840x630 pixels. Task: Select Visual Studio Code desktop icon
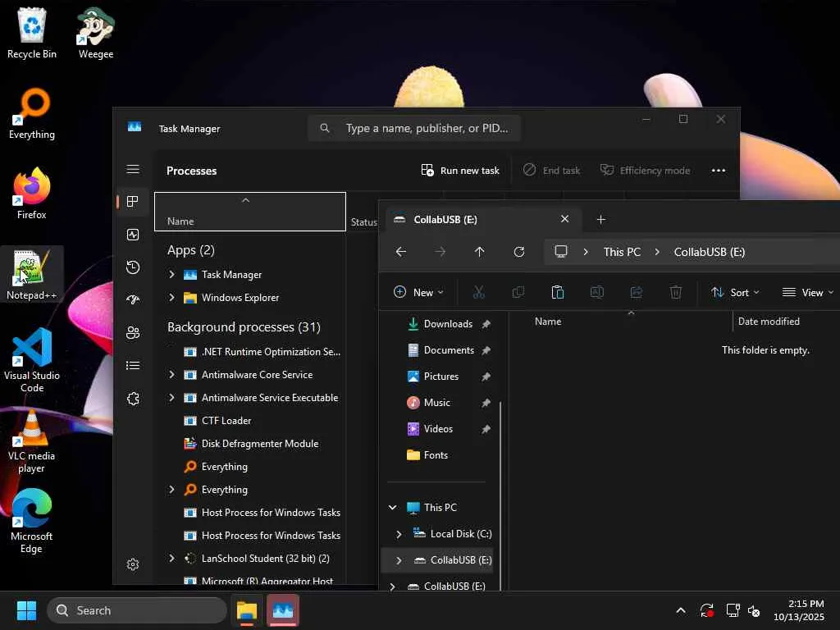(x=32, y=360)
